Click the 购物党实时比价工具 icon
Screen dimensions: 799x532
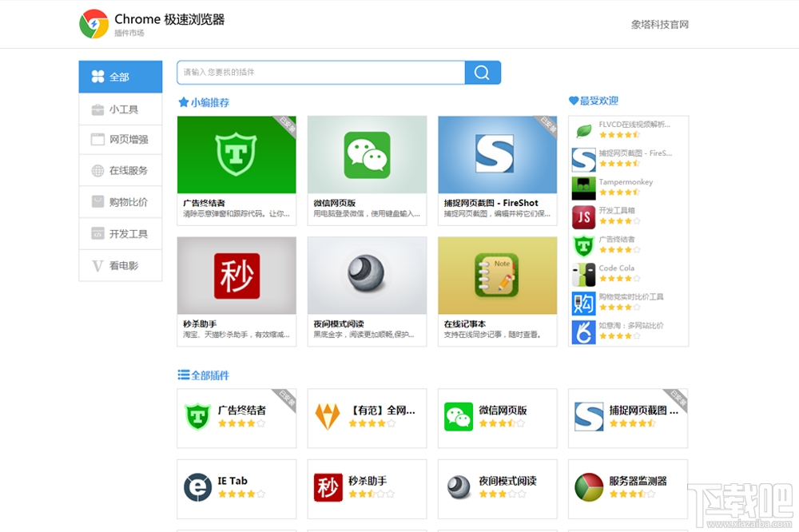(x=582, y=304)
